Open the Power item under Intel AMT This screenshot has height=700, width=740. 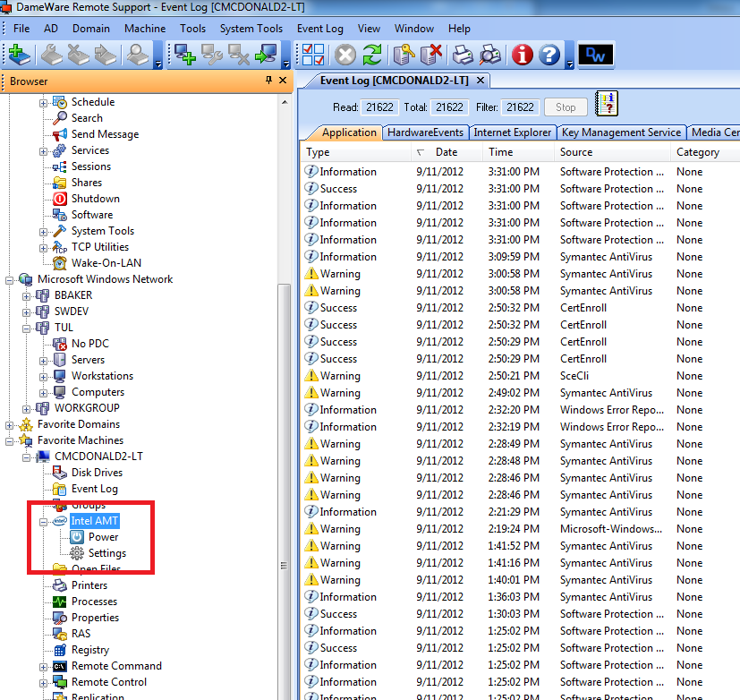pyautogui.click(x=104, y=537)
